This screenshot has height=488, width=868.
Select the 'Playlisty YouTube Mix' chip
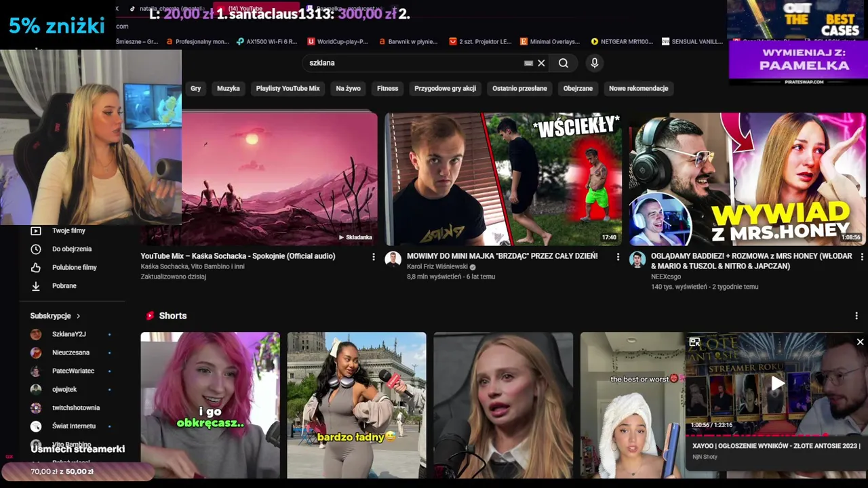tap(288, 88)
